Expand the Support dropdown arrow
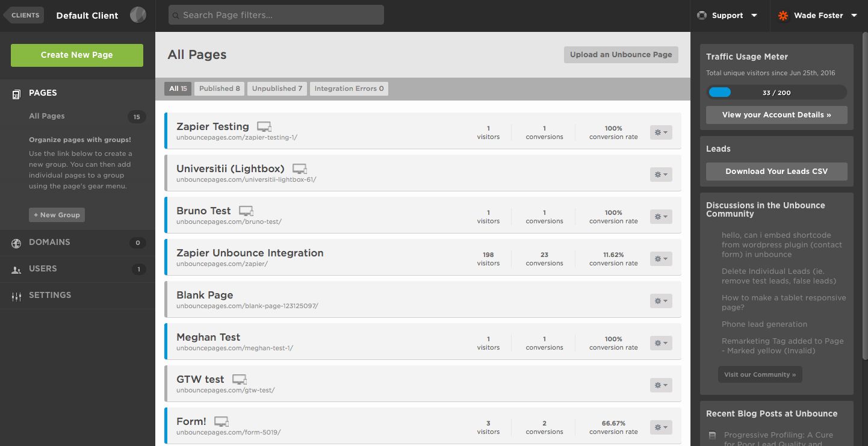Viewport: 868px width, 446px height. [754, 16]
